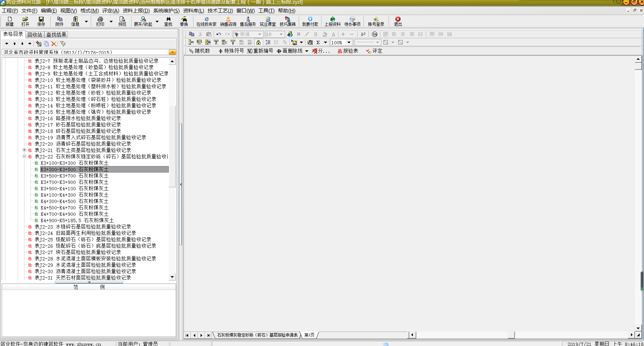The height and width of the screenshot is (346, 644).
Task: Click the 第1页 sheet tab
Action: (x=309, y=335)
